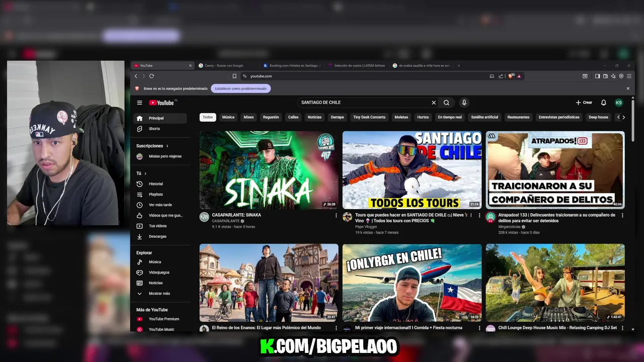Open the Brave main menu icon

tap(629, 76)
